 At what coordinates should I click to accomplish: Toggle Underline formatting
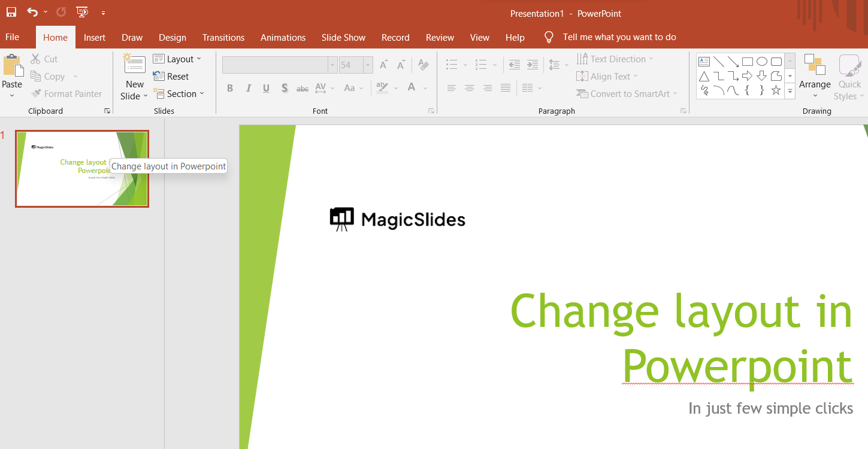266,88
